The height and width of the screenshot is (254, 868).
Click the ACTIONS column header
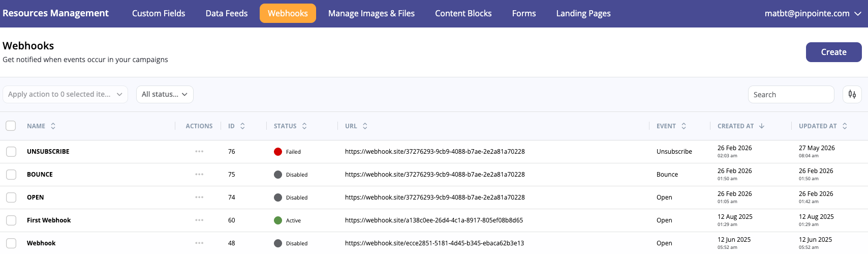(199, 126)
